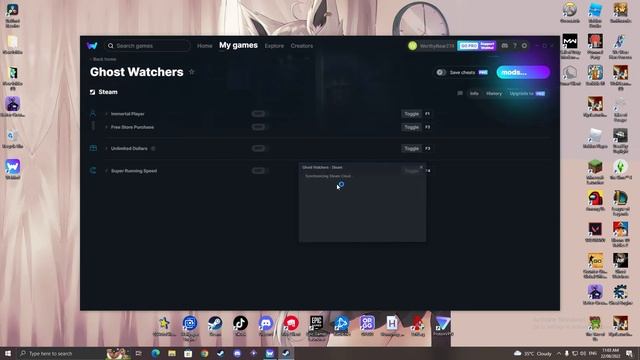Click the WeMod shortcut on the desktop's left side
640x360 pixels.
[x=13, y=169]
